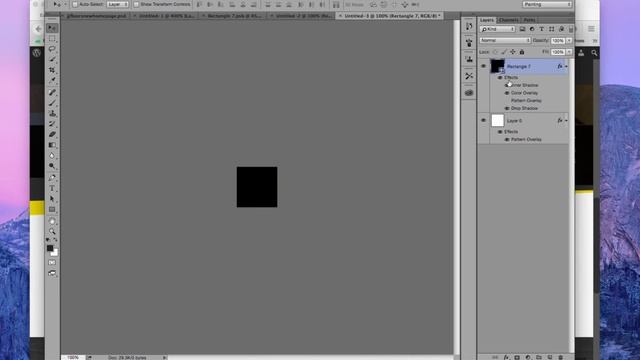
Task: Select the Rectangular Marquee tool
Action: [x=52, y=39]
